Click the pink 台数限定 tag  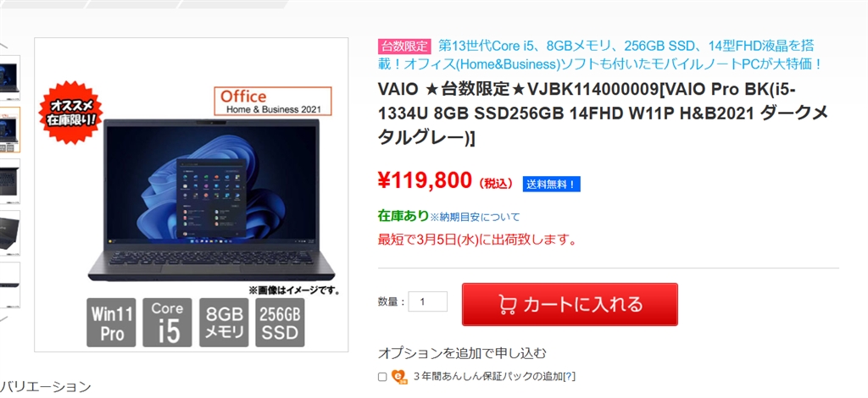404,47
